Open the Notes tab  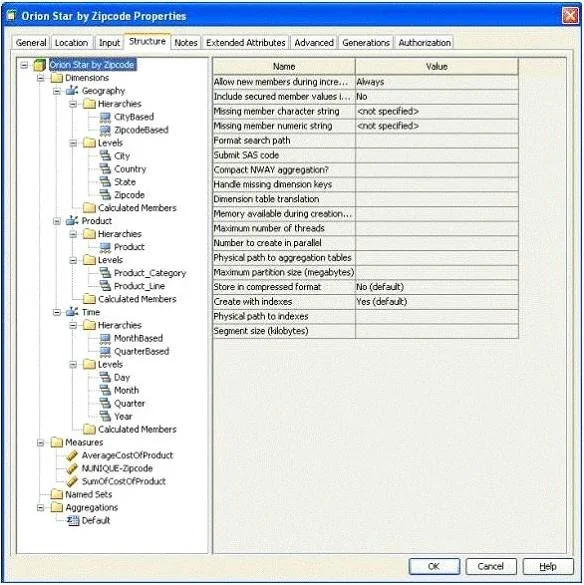click(186, 43)
